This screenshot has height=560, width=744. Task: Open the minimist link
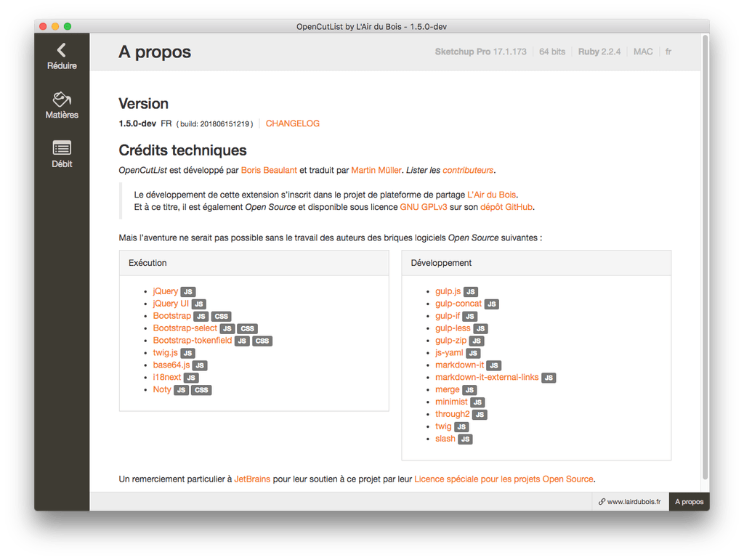tap(451, 402)
